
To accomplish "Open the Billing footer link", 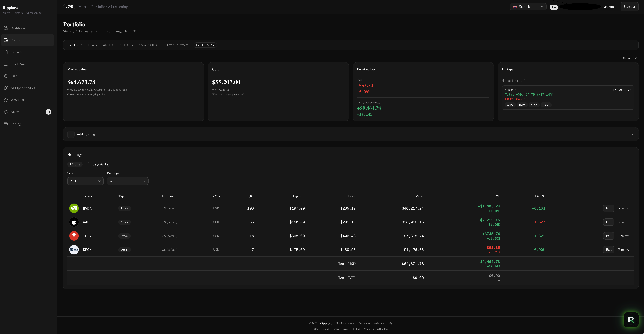I will 356,329.
